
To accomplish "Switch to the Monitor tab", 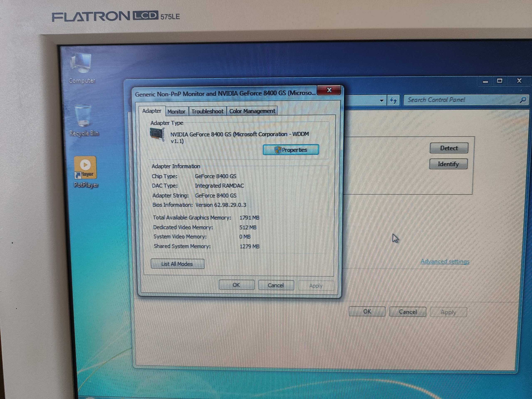I will 176,112.
